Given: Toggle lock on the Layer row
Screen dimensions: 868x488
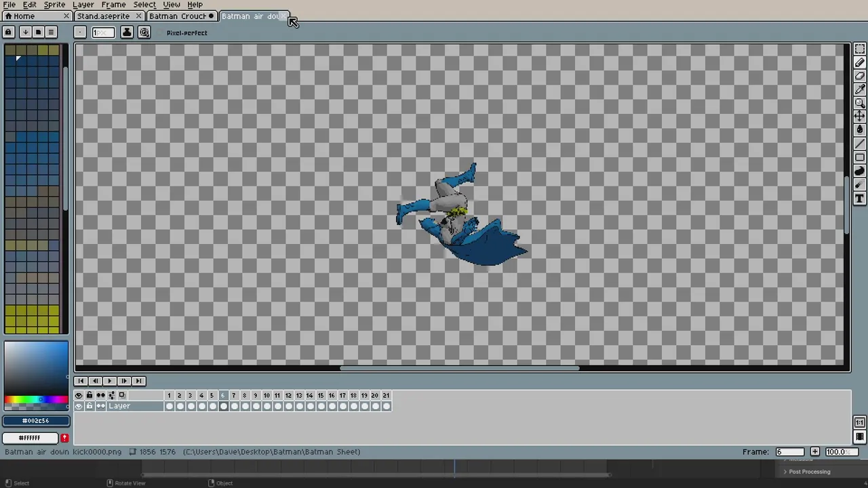Looking at the screenshot, I should pyautogui.click(x=90, y=406).
